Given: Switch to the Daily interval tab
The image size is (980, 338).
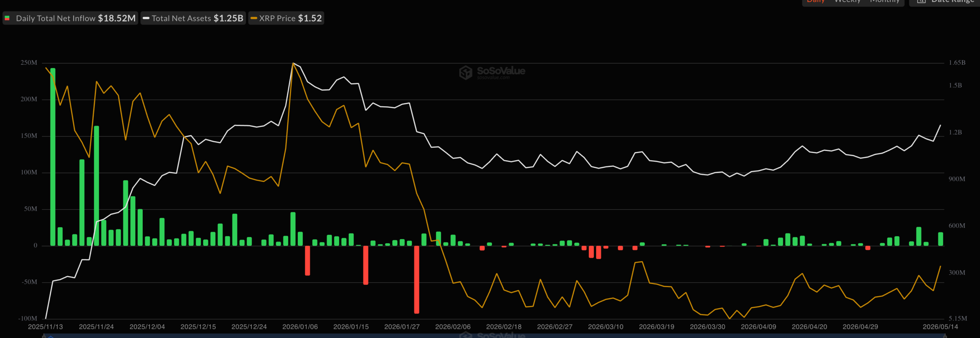Looking at the screenshot, I should click(816, 2).
